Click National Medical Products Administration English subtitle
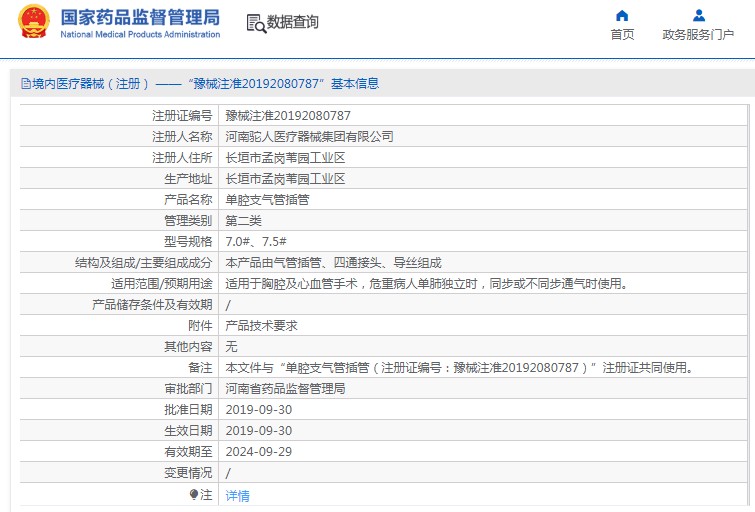 [140, 35]
